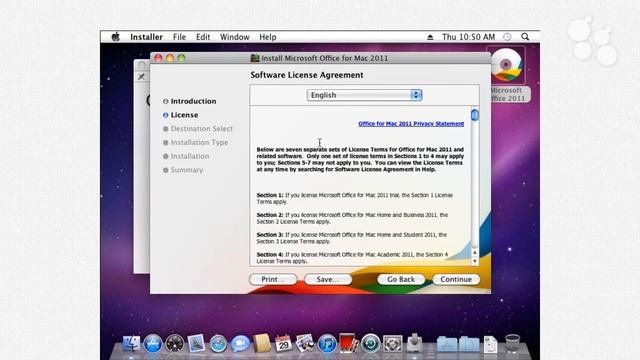
Task: Click the Print... button
Action: (273, 279)
